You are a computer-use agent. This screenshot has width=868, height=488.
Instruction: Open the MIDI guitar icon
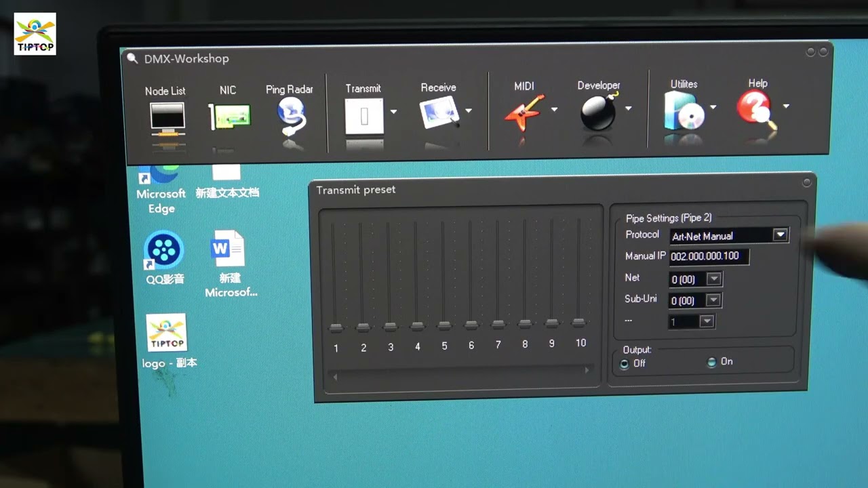pos(524,112)
